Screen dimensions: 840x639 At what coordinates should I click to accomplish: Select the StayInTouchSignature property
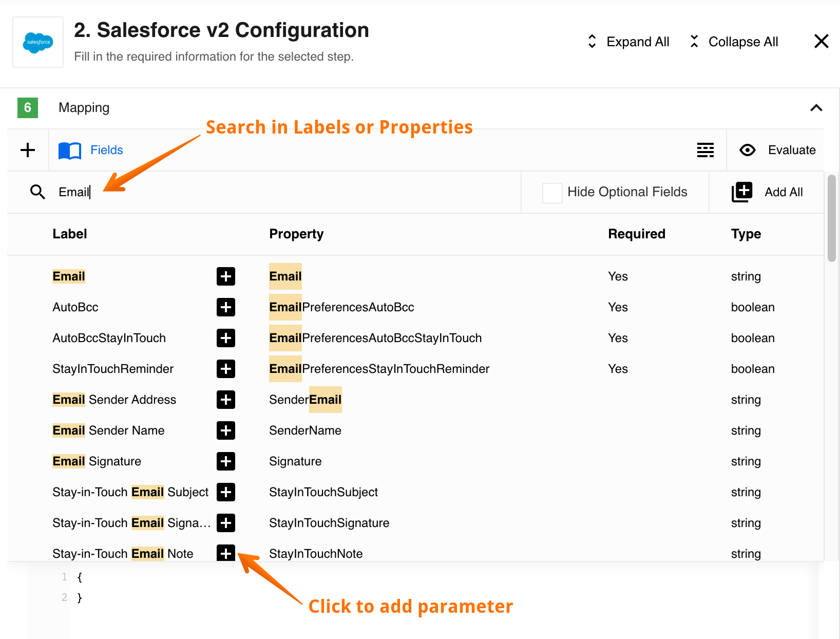click(x=329, y=523)
